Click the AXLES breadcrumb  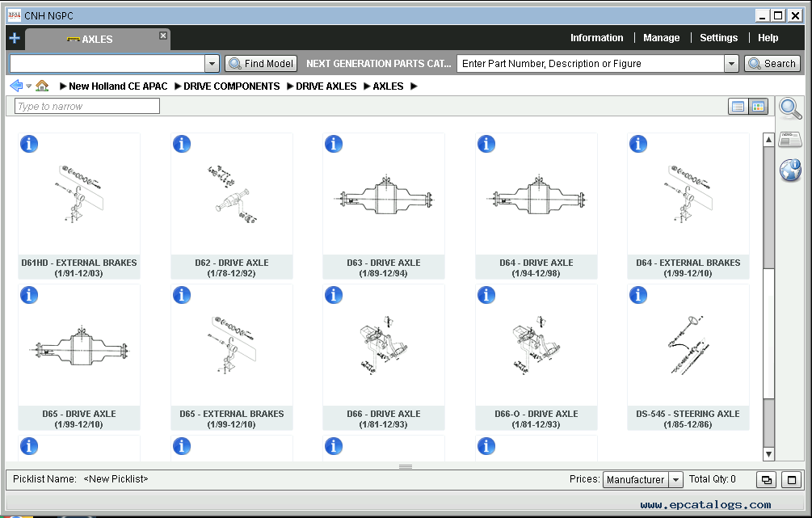pyautogui.click(x=388, y=86)
